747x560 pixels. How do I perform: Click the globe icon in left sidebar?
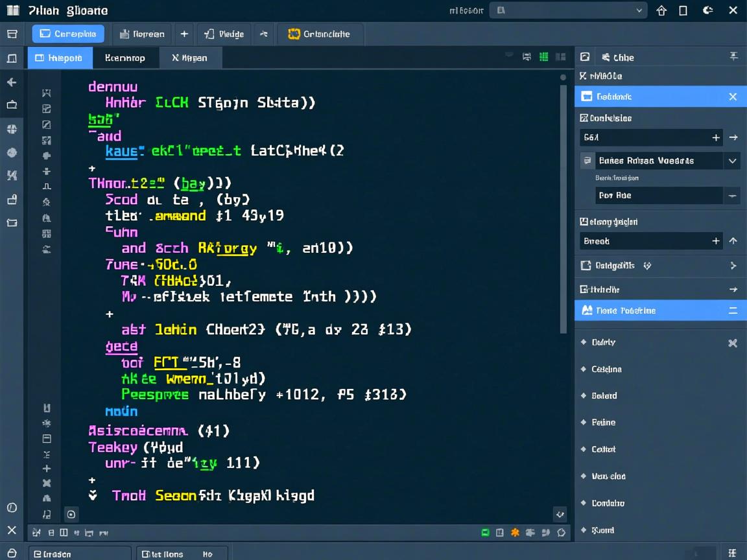point(12,152)
